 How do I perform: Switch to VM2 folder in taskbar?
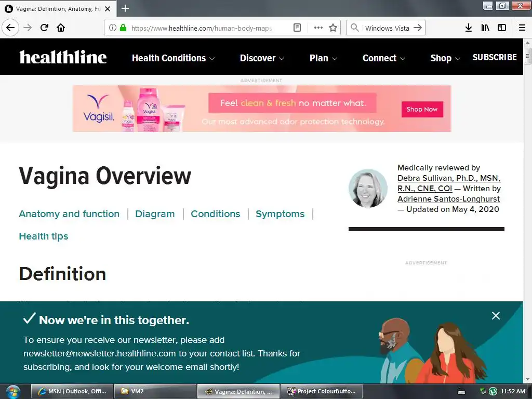[155, 391]
